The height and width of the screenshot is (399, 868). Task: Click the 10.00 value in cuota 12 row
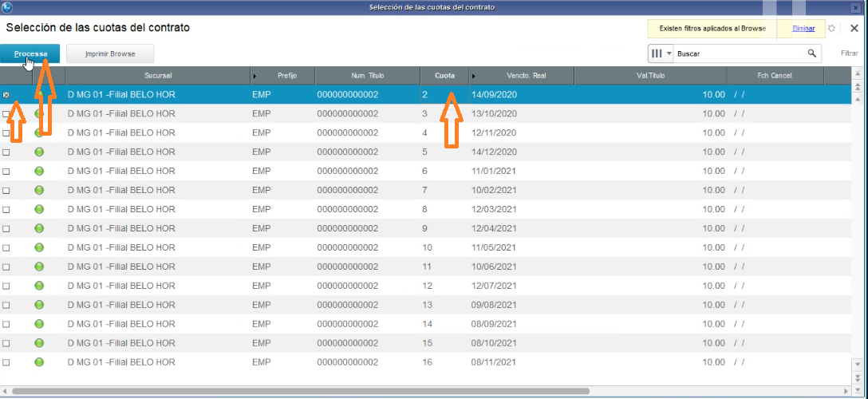[x=713, y=286]
